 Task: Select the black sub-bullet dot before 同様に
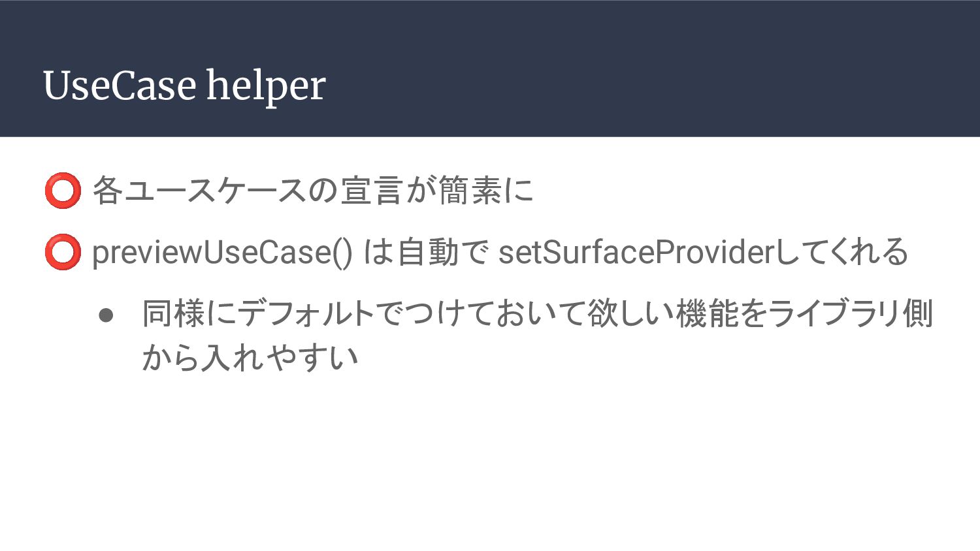(x=106, y=315)
